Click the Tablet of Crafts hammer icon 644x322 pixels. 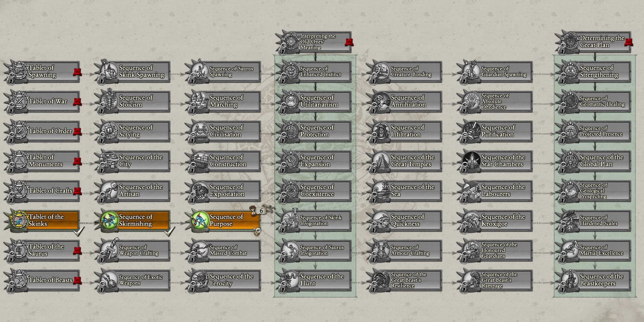point(18,190)
